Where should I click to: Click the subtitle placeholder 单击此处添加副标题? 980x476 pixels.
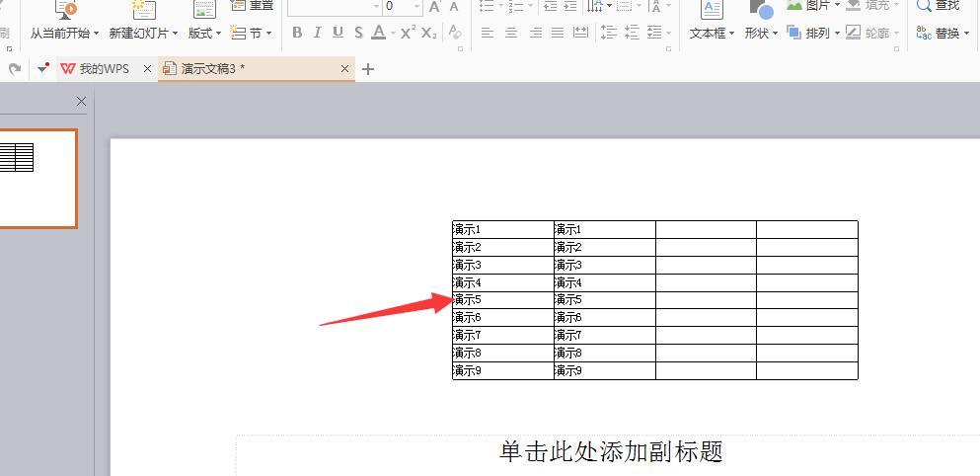click(x=611, y=451)
